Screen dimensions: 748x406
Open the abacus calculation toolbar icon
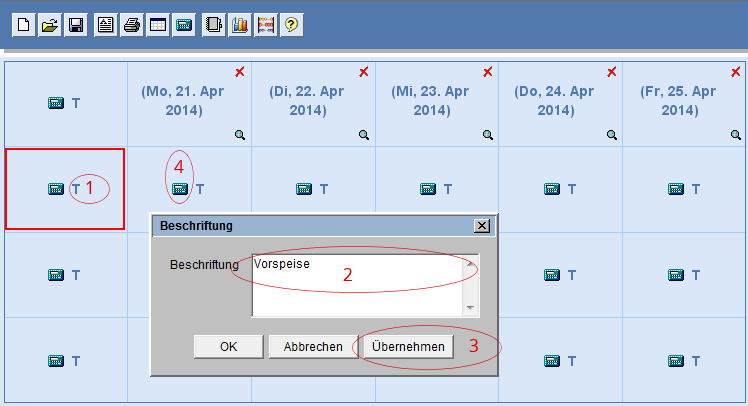[x=266, y=24]
